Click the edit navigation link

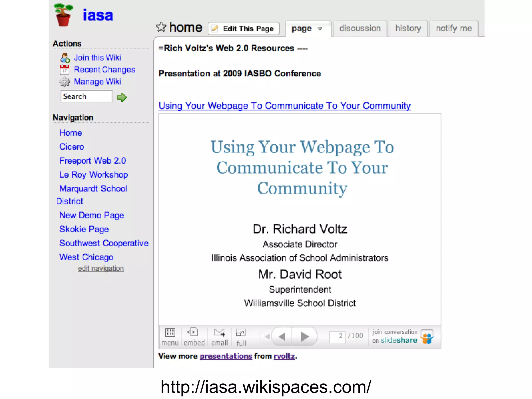pos(101,268)
